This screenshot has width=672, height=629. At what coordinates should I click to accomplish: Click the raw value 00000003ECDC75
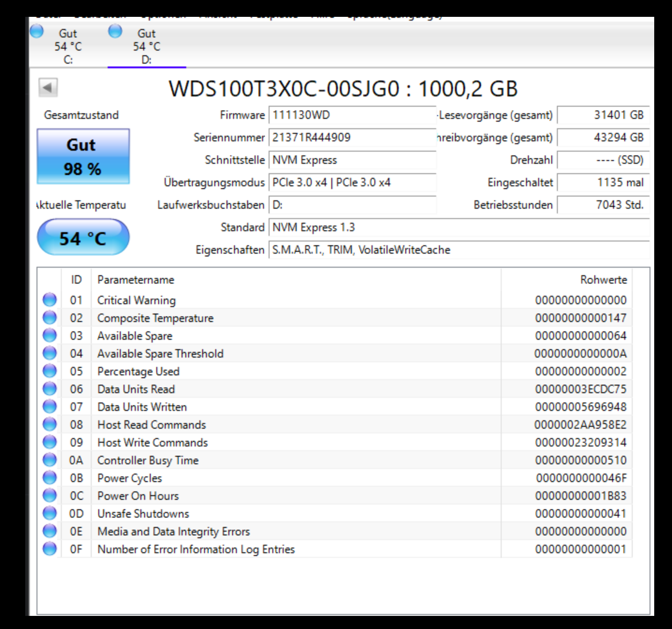coord(581,389)
